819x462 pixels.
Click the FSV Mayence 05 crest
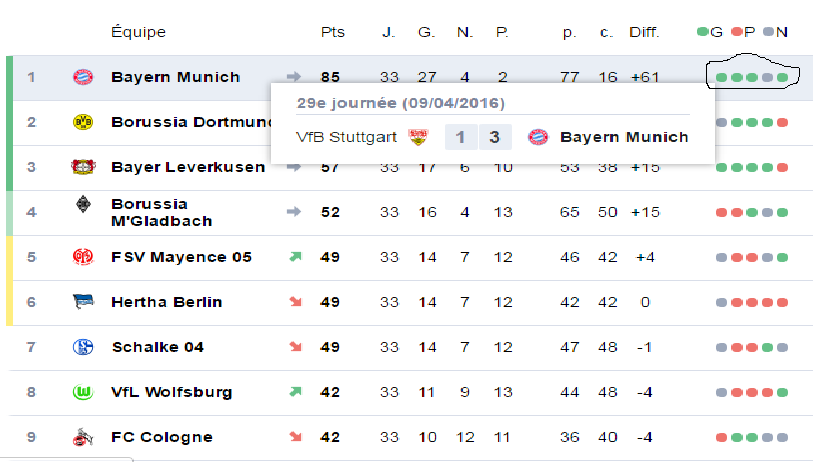pos(83,257)
